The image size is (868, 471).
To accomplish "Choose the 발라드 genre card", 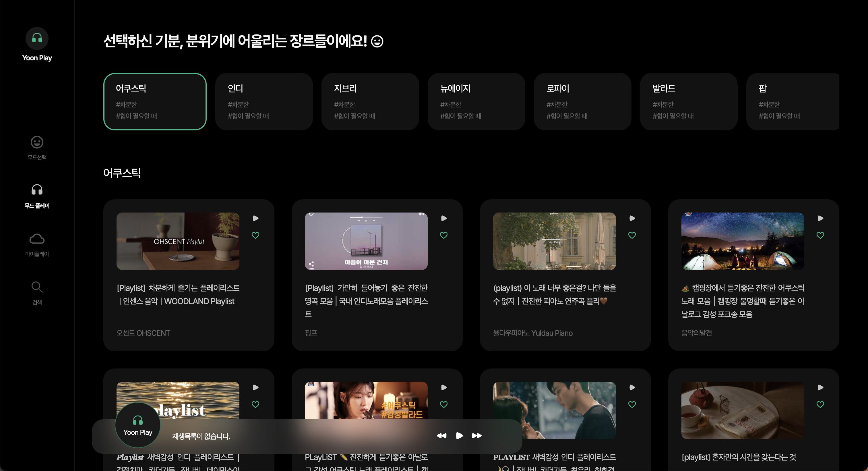I will pos(688,101).
